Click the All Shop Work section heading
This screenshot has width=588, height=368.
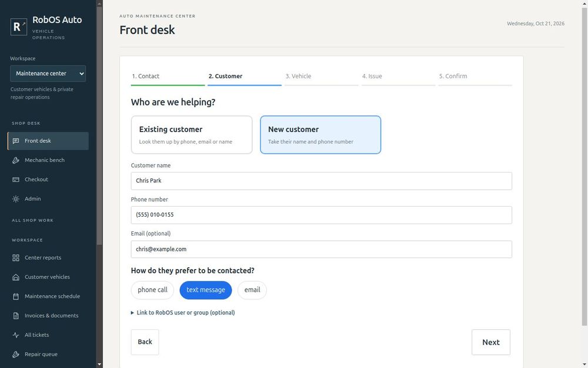pos(32,220)
